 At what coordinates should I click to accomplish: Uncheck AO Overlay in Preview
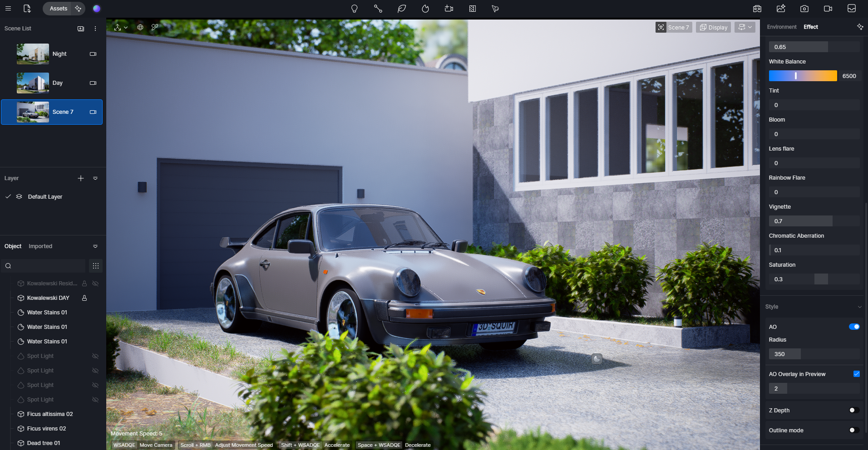point(856,374)
